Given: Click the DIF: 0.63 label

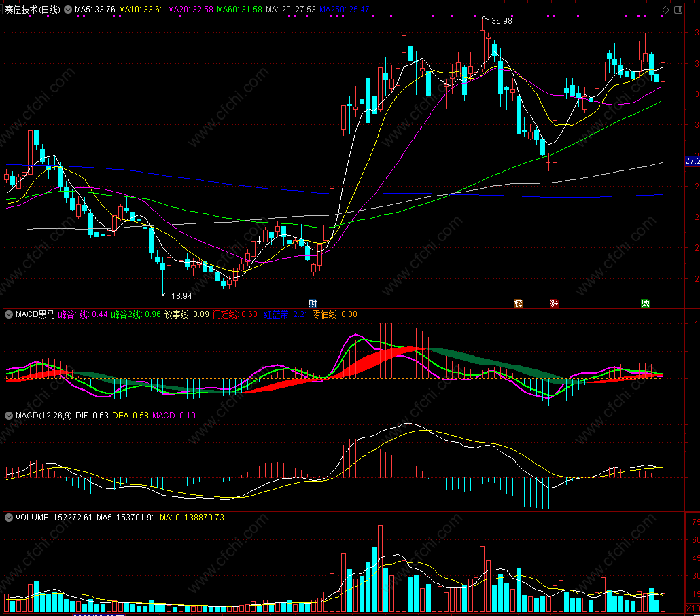Looking at the screenshot, I should [x=92, y=416].
